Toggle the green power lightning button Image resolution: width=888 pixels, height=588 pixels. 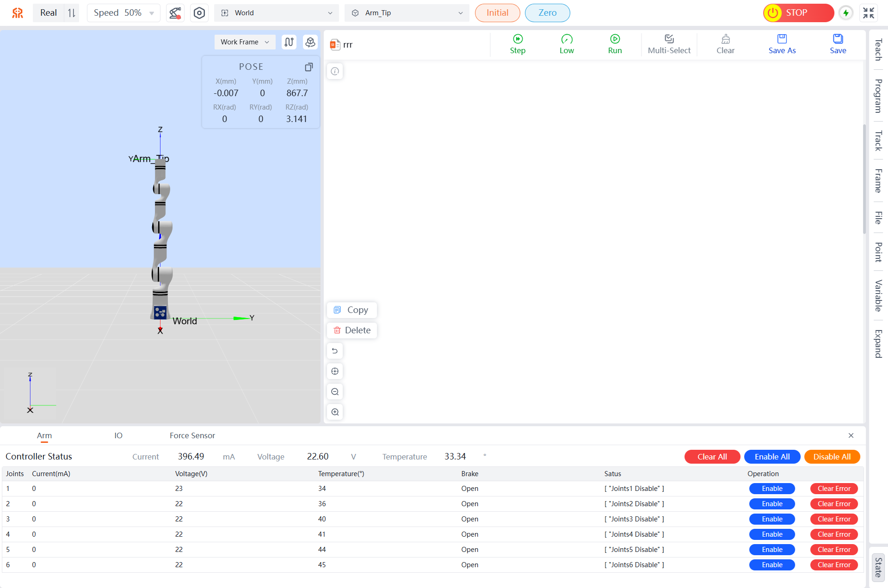click(846, 13)
